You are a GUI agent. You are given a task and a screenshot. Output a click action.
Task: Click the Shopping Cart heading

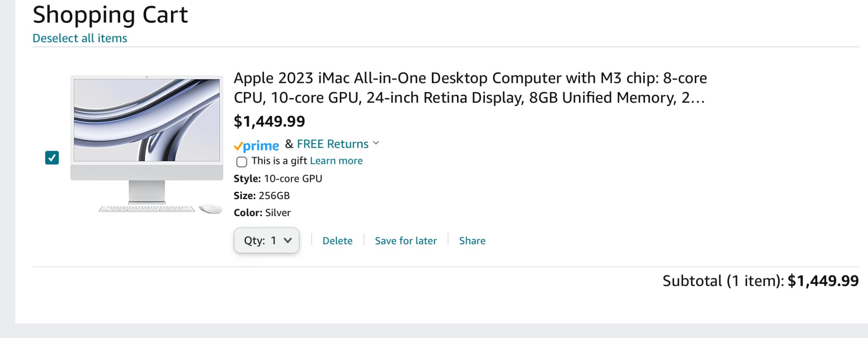coord(110,15)
